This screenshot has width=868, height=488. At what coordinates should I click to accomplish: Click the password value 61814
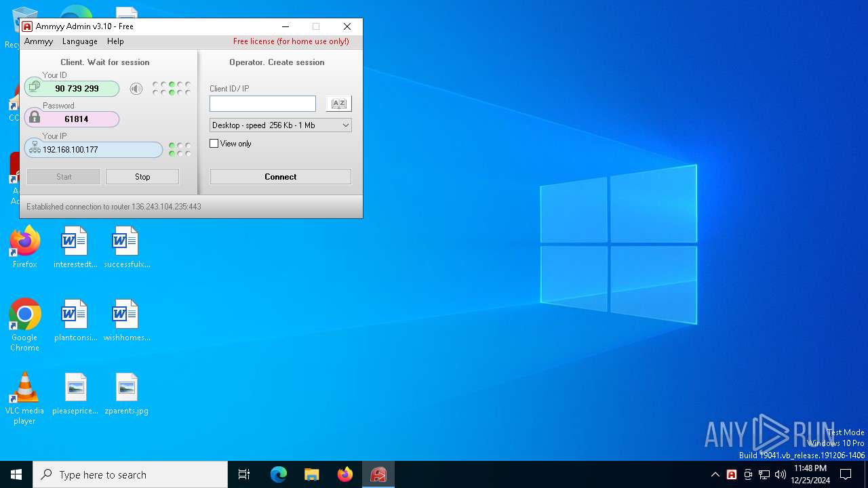[x=77, y=119]
